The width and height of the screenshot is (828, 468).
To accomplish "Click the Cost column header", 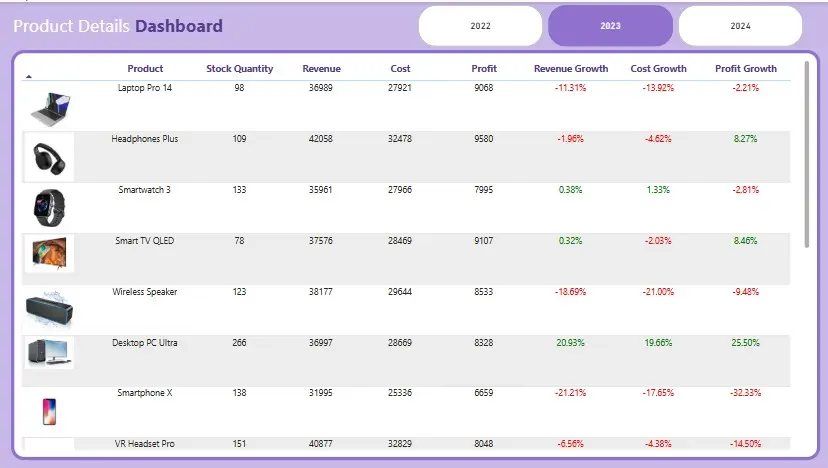I will point(400,69).
